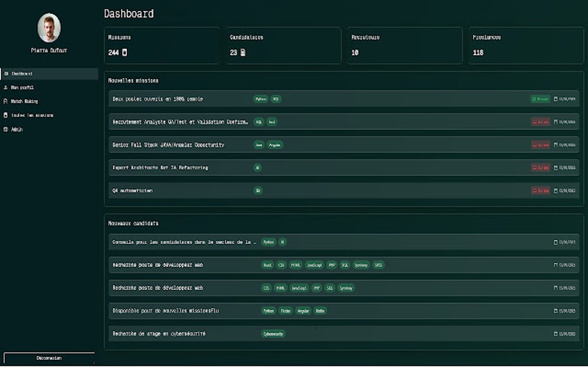The height and width of the screenshot is (368, 588).
Task: Click the Cybersecurity tag on the stage candidate row
Action: (x=273, y=333)
